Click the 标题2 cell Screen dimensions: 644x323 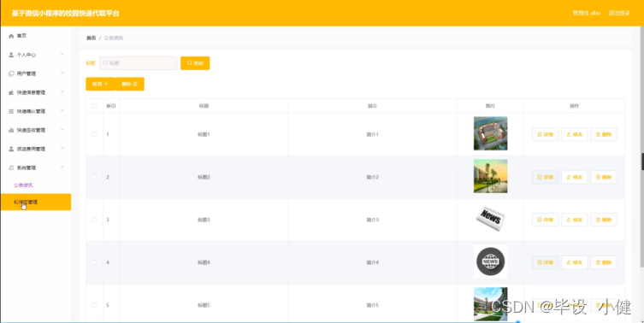[204, 177]
